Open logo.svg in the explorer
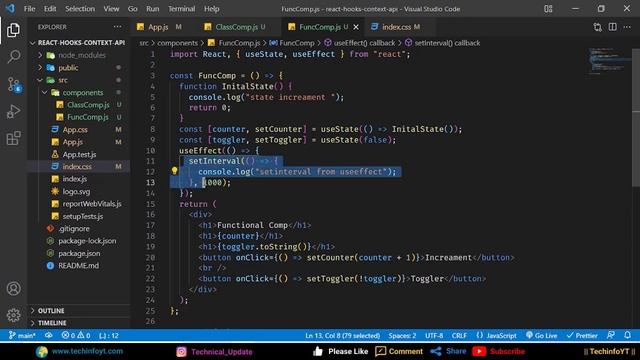 (x=76, y=191)
